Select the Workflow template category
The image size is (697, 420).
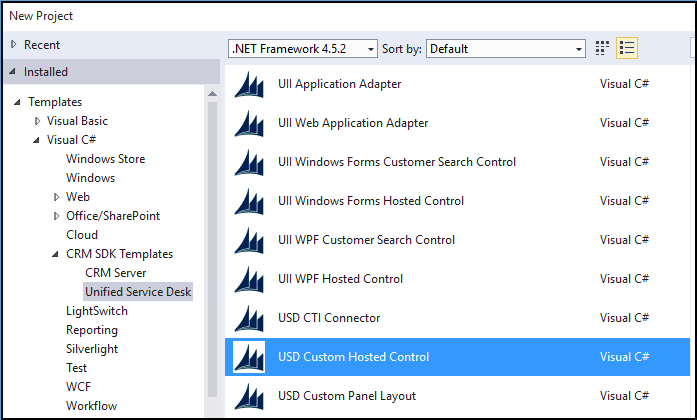[x=91, y=406]
